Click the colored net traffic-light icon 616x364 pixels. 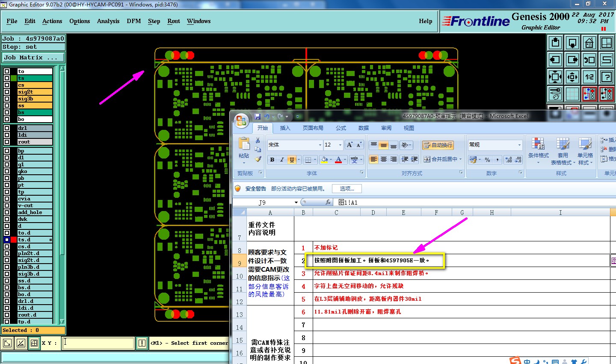pyautogui.click(x=589, y=94)
